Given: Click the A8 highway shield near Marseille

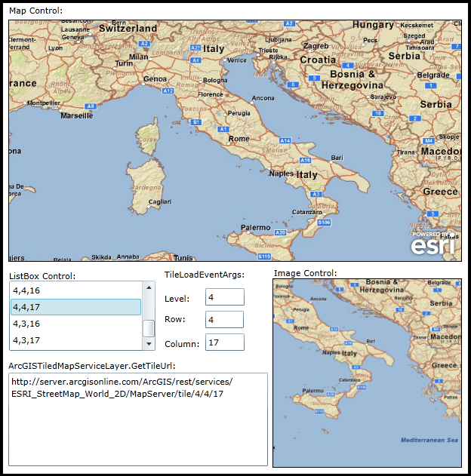Looking at the screenshot, I should tap(91, 106).
